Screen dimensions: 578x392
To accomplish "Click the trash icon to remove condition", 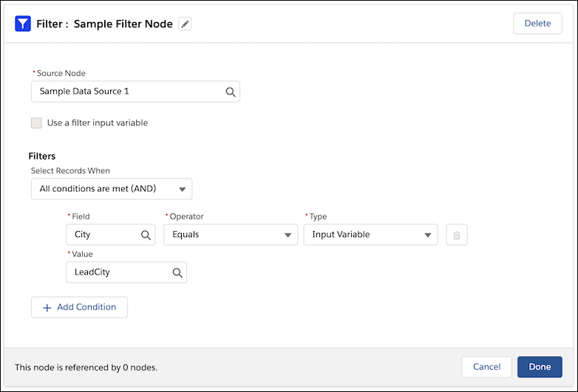I will point(457,235).
